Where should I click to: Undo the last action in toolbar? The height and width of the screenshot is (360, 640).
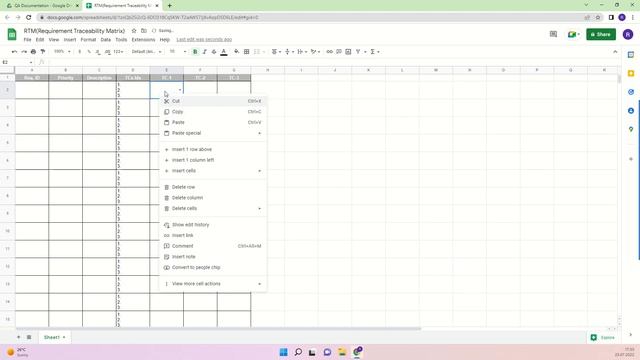coord(14,52)
